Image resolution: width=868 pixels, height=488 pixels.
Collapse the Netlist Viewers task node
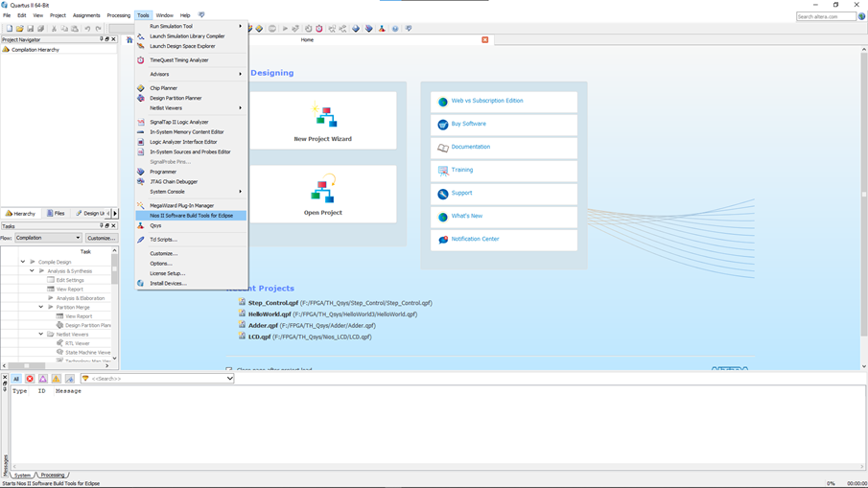pyautogui.click(x=41, y=335)
